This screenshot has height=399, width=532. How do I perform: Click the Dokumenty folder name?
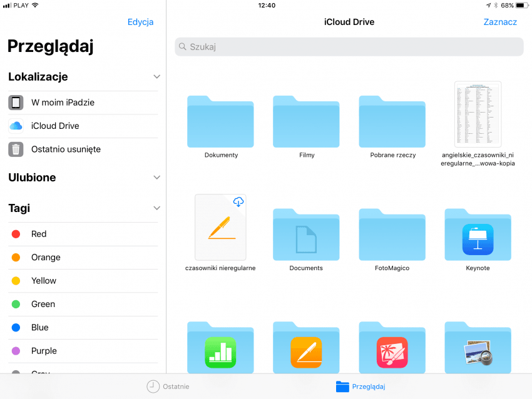point(221,155)
